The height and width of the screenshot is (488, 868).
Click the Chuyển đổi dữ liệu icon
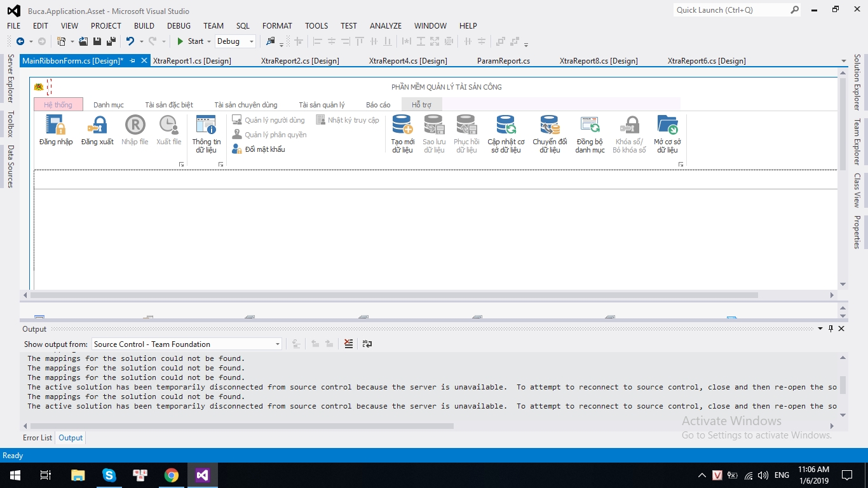coord(550,125)
